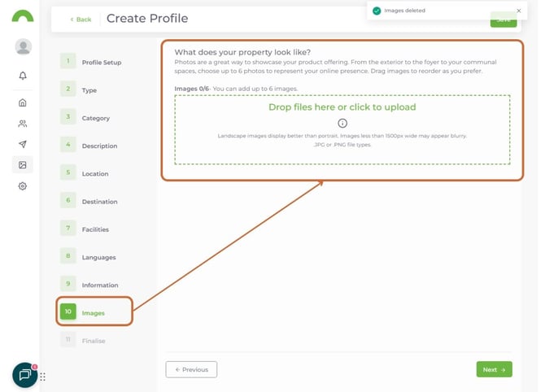
Task: Switch to step 7 Facilities
Action: [94, 229]
